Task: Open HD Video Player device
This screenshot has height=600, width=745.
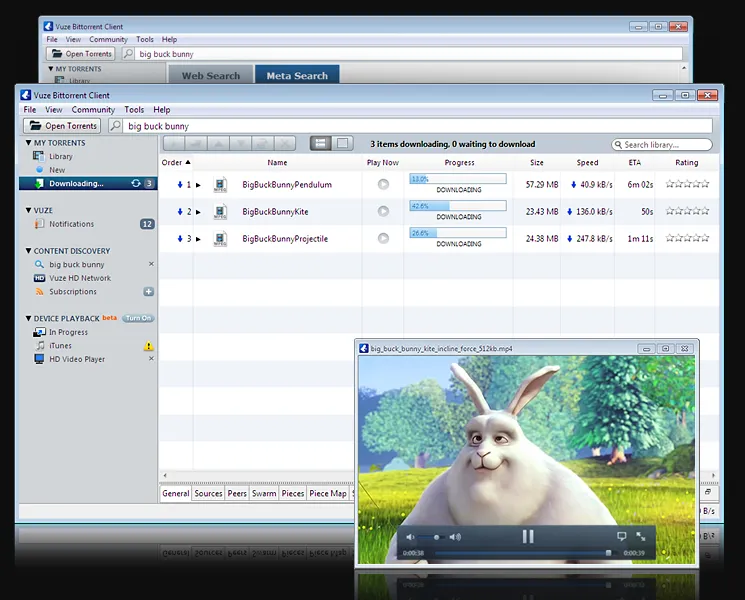Action: (x=77, y=359)
